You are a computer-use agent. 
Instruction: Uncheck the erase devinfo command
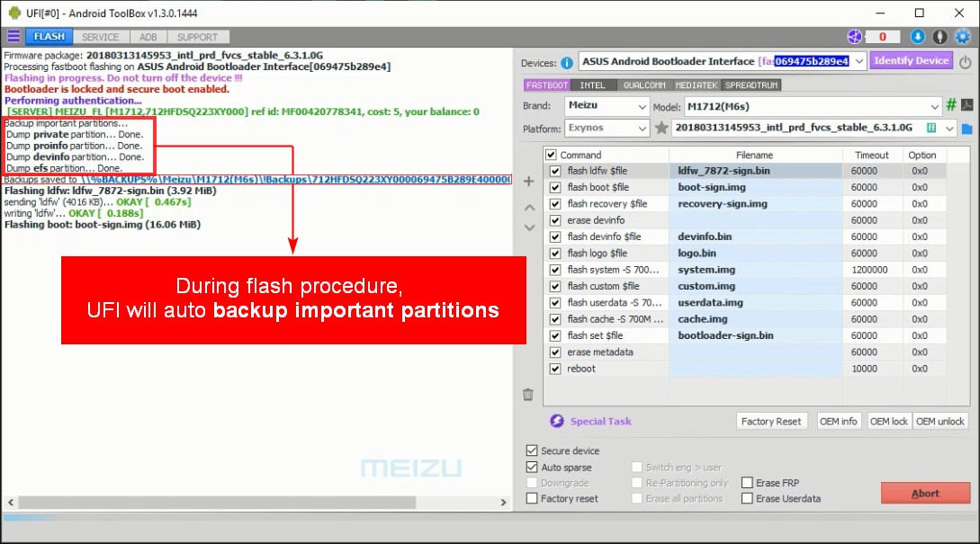point(555,220)
